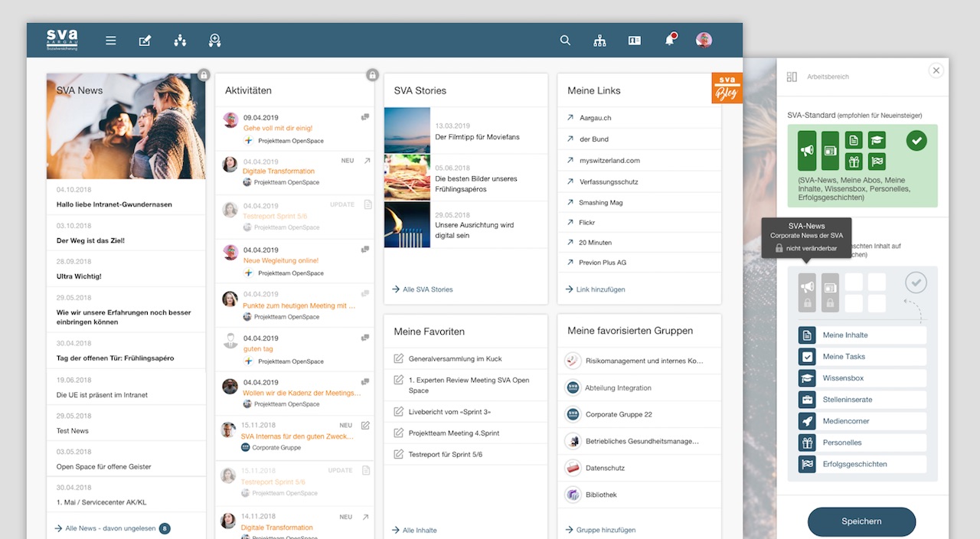Open the news item Ultra Wichtig!
This screenshot has height=539, width=980.
(x=79, y=276)
